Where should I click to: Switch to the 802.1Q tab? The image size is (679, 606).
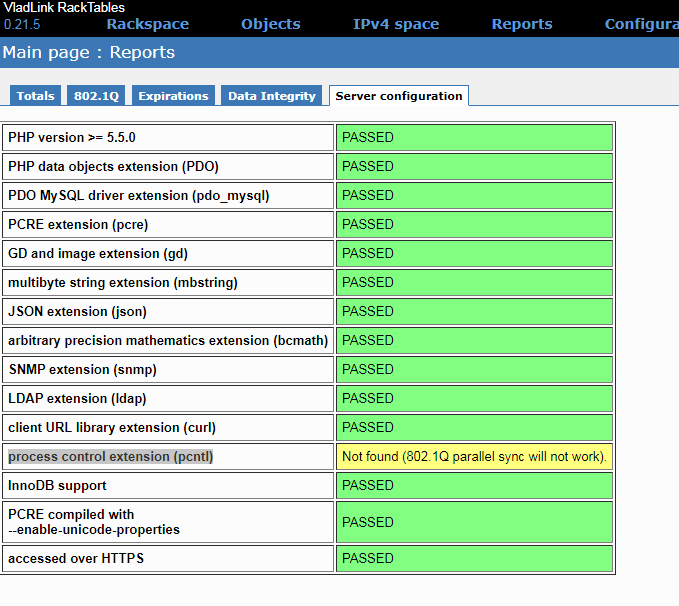point(96,96)
